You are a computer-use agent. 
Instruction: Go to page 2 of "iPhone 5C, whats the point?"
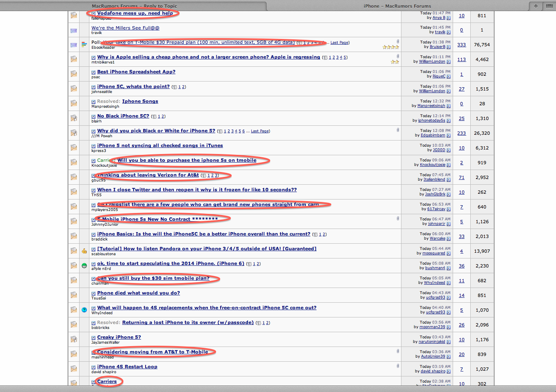[x=183, y=87]
